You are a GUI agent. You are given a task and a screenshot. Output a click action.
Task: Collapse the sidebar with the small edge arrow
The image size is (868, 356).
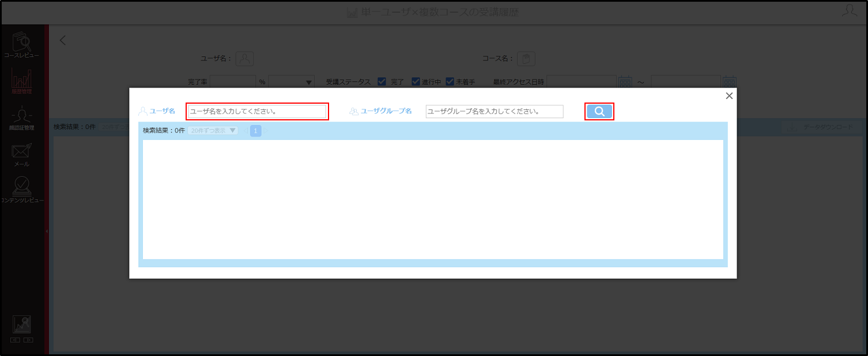click(x=47, y=231)
